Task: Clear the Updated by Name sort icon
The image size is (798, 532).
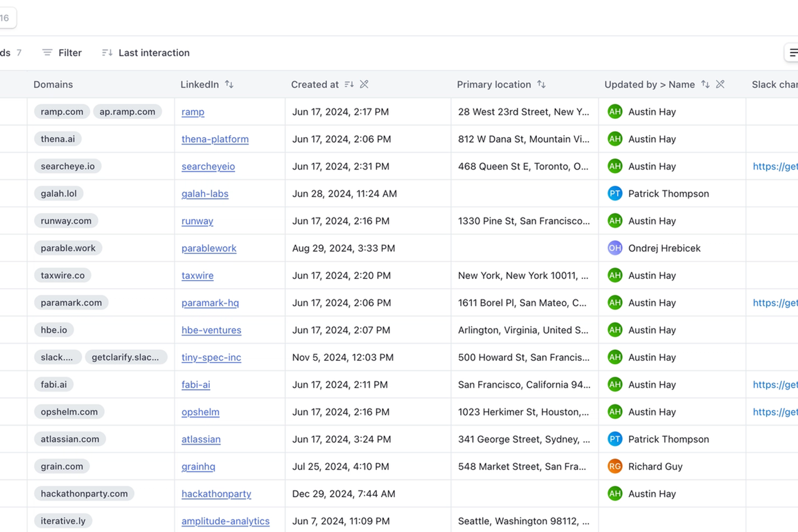Action: (720, 84)
